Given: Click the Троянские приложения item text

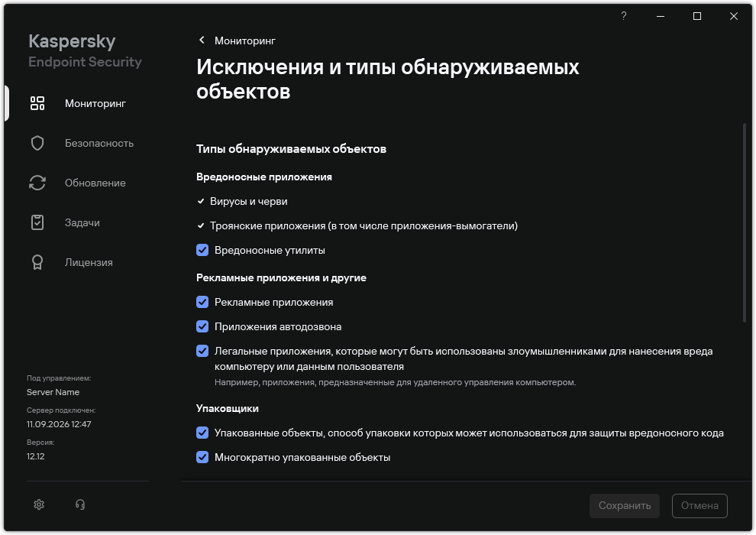Looking at the screenshot, I should click(x=363, y=225).
